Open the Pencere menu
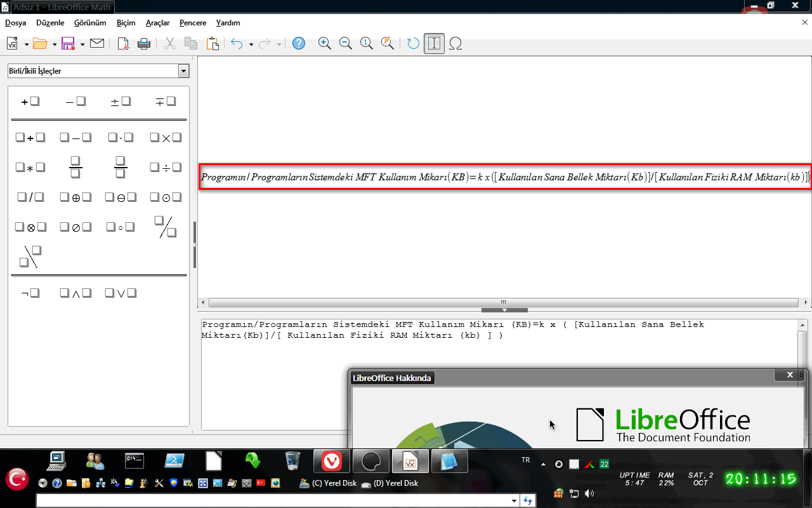812x508 pixels. [193, 22]
